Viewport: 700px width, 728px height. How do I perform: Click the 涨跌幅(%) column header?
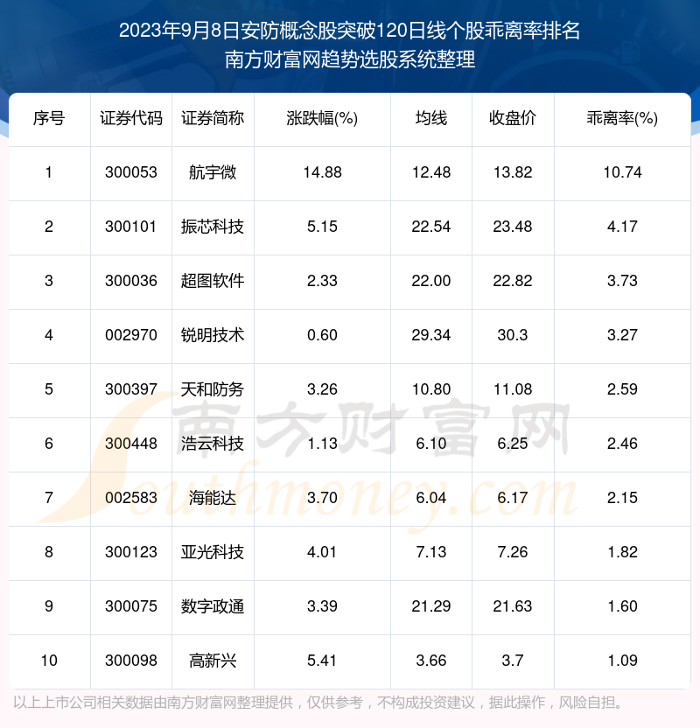[x=322, y=118]
